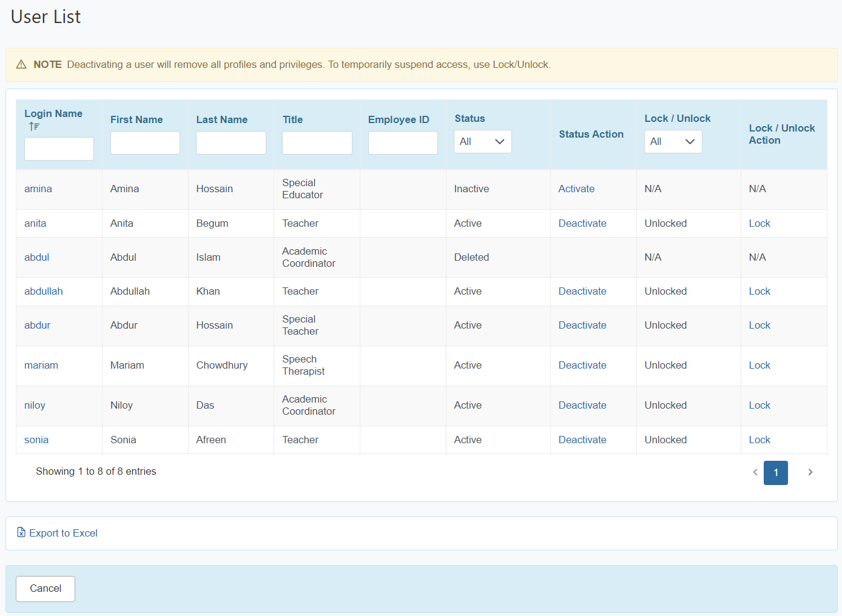Click the Title column header
The height and width of the screenshot is (616, 842).
click(x=292, y=119)
